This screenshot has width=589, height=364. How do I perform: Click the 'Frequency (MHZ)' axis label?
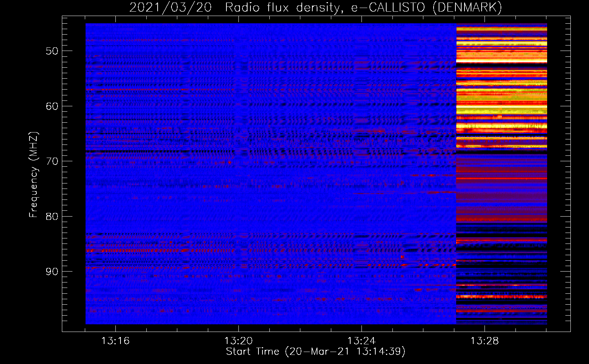(33, 175)
